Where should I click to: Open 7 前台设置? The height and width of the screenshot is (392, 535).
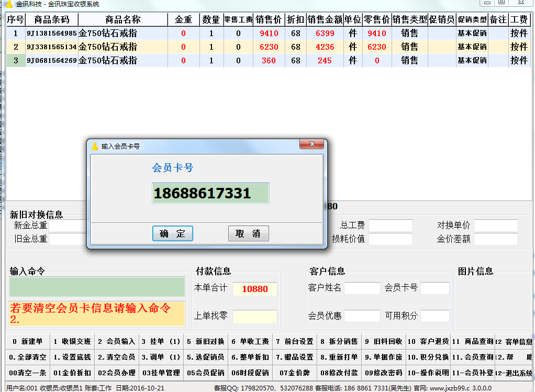pyautogui.click(x=295, y=342)
